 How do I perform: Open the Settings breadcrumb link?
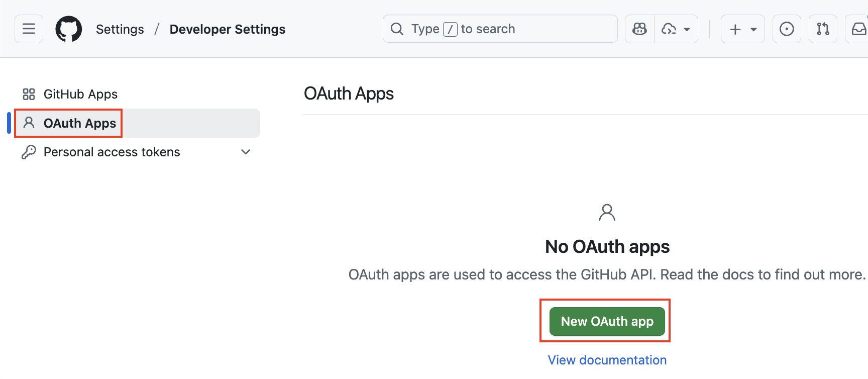(x=120, y=29)
